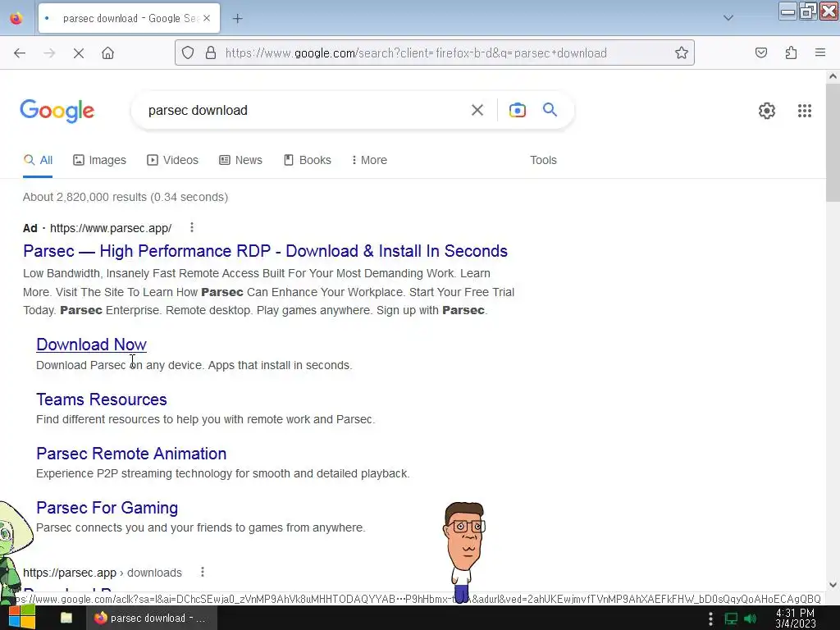Image resolution: width=840 pixels, height=630 pixels.
Task: Click the magnifier search button
Action: pyautogui.click(x=550, y=110)
